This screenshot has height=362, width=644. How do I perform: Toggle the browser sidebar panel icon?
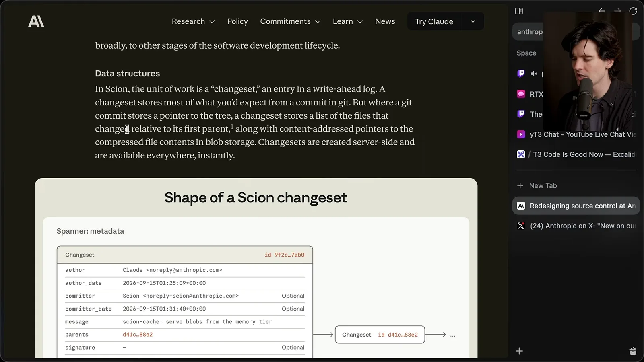coord(519,11)
